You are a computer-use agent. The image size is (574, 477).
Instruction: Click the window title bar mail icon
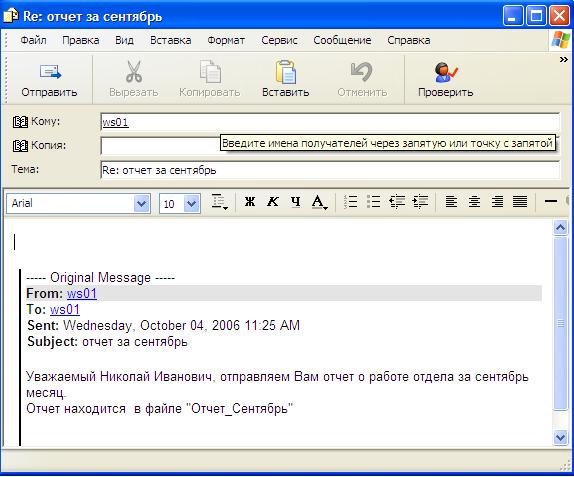click(x=11, y=16)
